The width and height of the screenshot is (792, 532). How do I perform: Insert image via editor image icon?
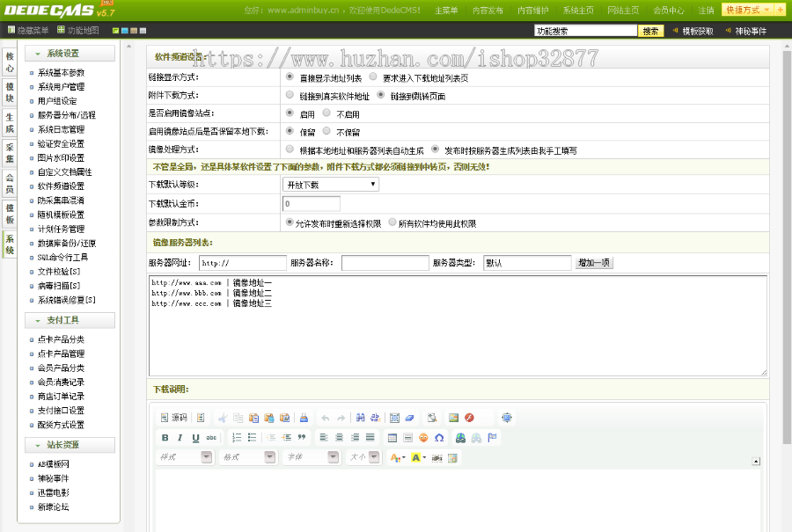[x=453, y=418]
